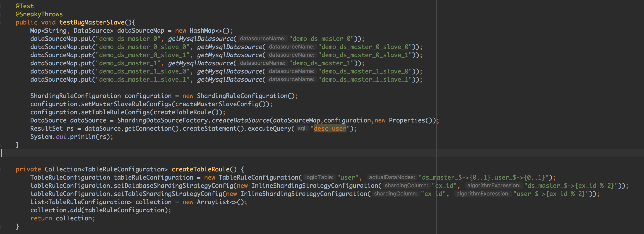
Task: Click the "user_$->{ex_id % 2}" expression string
Action: click(551, 194)
